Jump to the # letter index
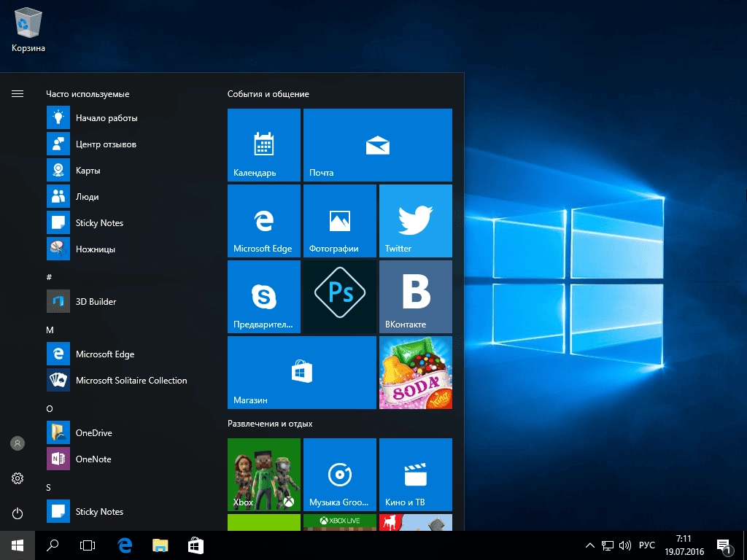747x560 pixels. click(49, 277)
